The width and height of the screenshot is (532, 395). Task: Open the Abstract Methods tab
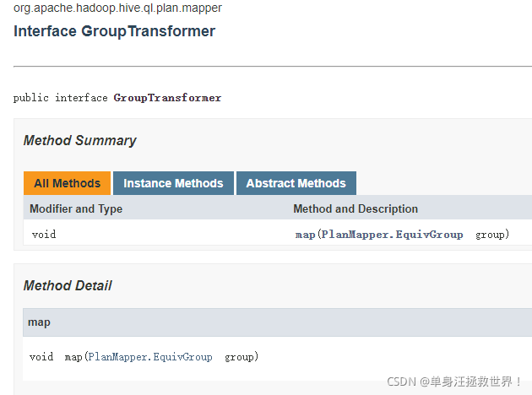coord(296,183)
